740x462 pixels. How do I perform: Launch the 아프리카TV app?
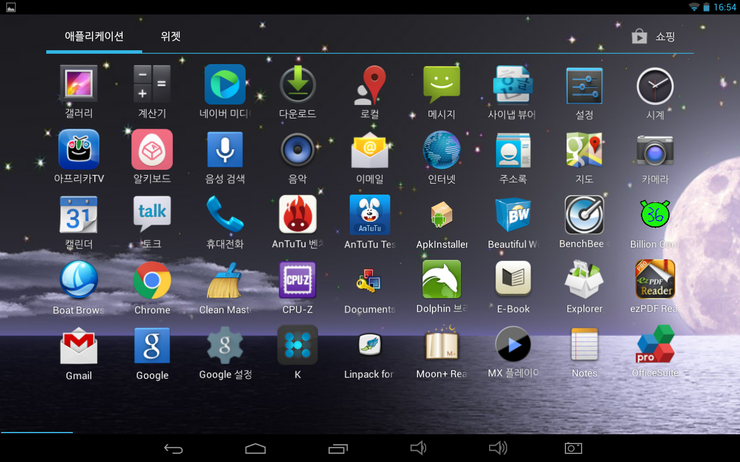[78, 149]
